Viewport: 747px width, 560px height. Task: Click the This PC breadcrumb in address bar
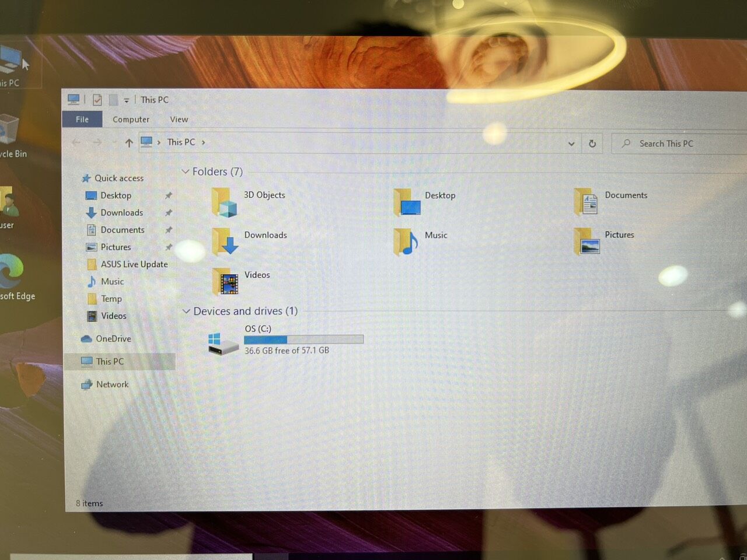181,142
